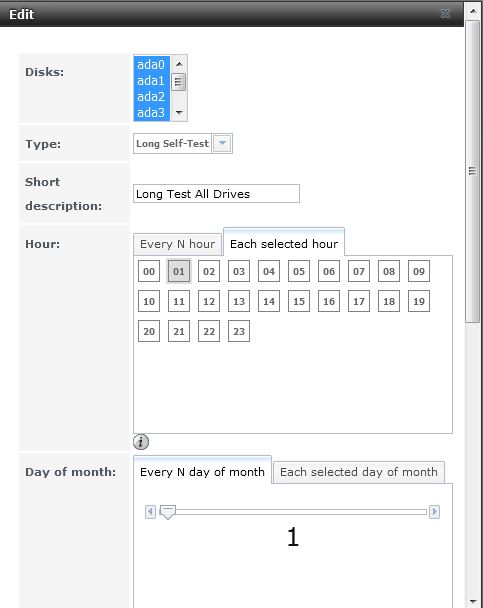This screenshot has width=483, height=608.
Task: Close the Edit dialog
Action: (445, 14)
